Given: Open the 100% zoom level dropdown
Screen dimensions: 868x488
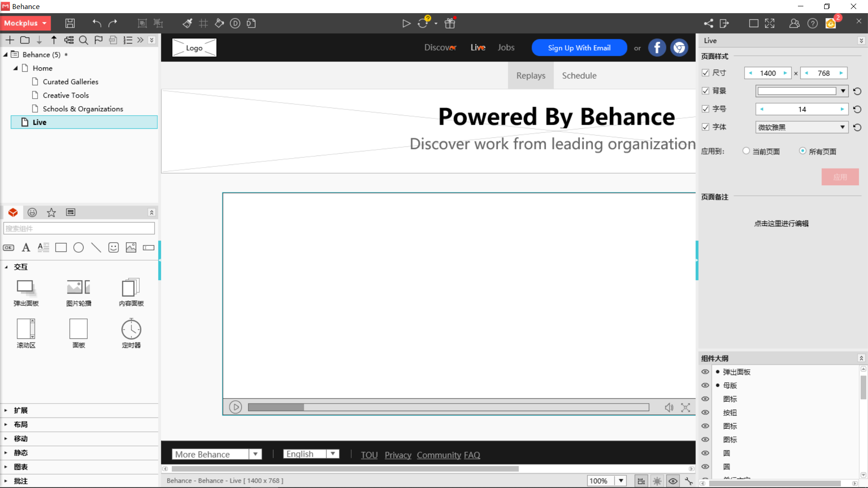Looking at the screenshot, I should point(621,481).
